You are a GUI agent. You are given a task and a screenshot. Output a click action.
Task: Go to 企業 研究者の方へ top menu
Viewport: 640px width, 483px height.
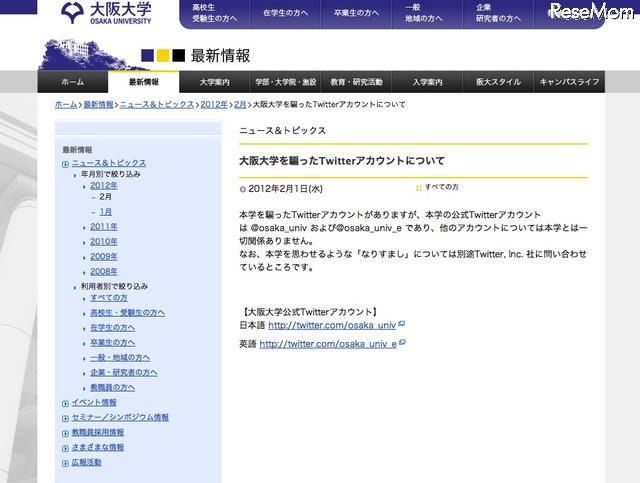498,13
